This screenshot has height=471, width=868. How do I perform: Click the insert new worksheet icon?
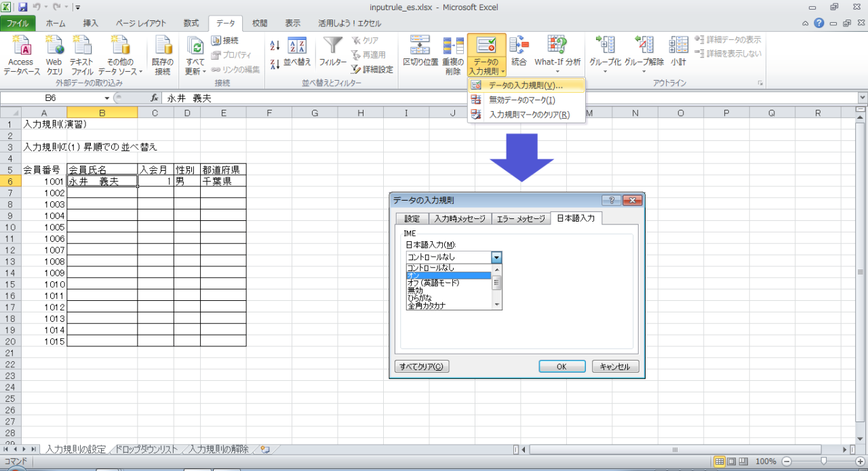[x=265, y=449]
